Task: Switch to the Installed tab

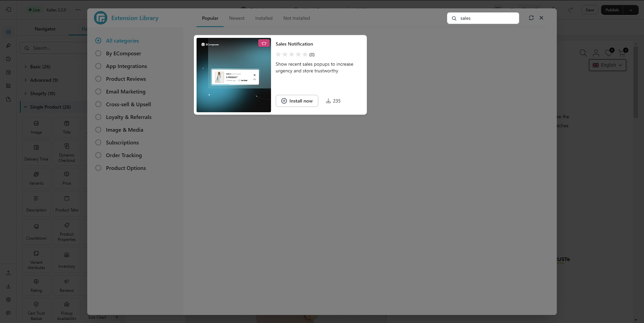Action: [x=264, y=18]
